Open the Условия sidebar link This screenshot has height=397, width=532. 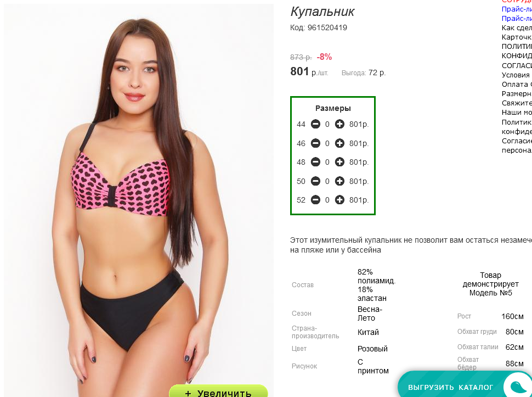517,75
